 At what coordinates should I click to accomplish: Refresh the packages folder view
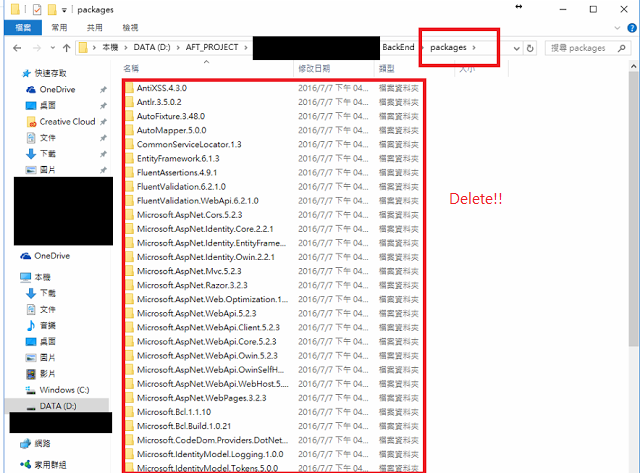pyautogui.click(x=530, y=48)
